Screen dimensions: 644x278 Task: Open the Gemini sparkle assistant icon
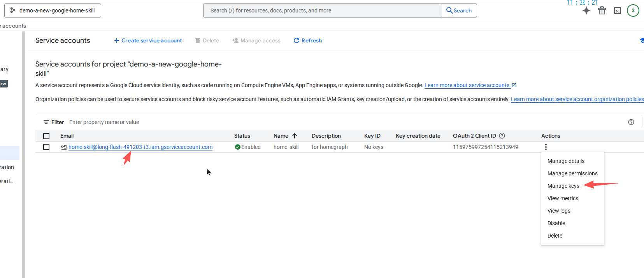coord(586,10)
